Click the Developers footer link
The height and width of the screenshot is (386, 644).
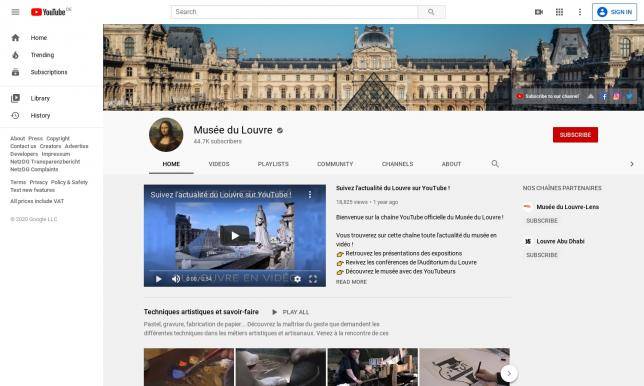click(24, 154)
